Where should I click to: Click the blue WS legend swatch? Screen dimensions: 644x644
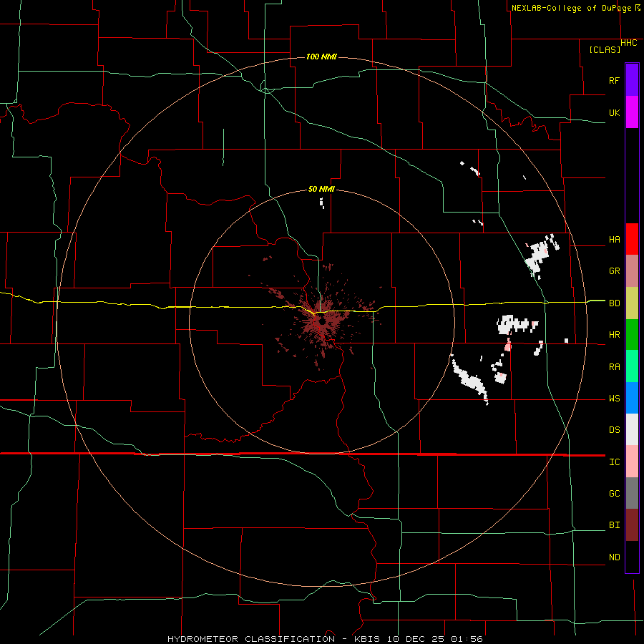coord(632,398)
